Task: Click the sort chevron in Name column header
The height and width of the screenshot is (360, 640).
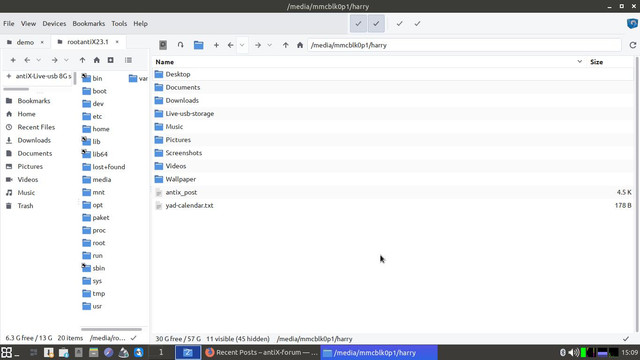Action: click(580, 62)
